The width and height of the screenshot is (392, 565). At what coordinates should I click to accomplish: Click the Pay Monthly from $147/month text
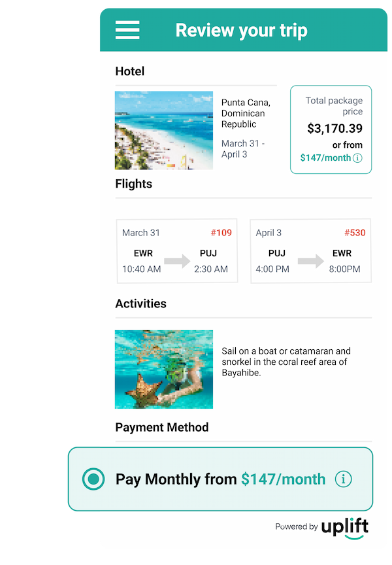coord(220,479)
